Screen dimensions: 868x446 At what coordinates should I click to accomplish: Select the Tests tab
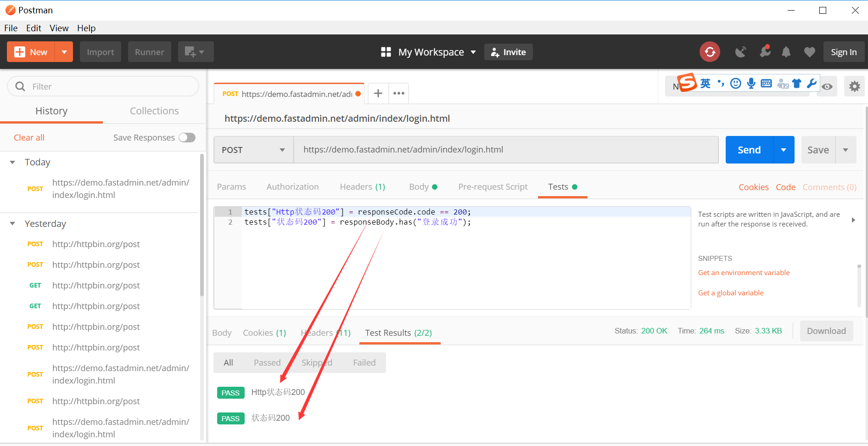point(562,187)
